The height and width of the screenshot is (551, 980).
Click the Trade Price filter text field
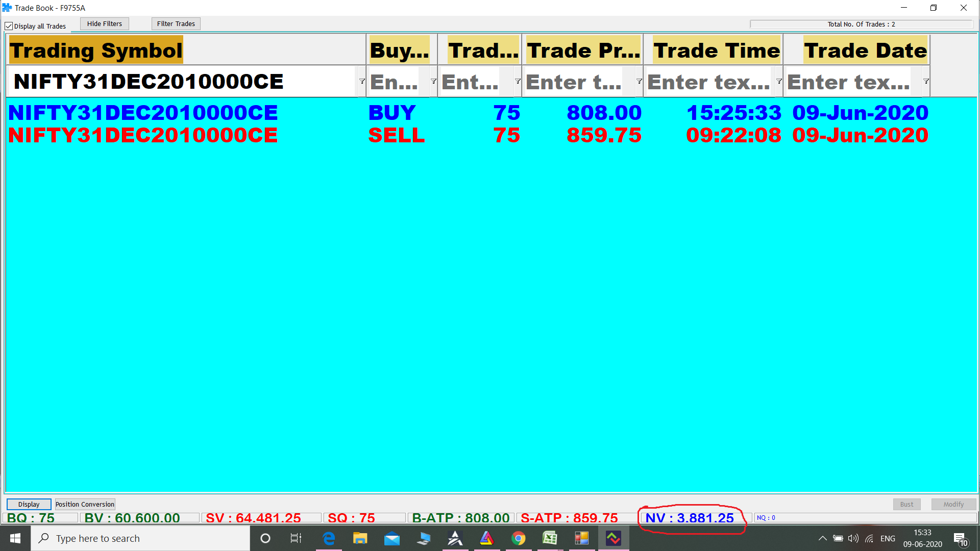(574, 82)
